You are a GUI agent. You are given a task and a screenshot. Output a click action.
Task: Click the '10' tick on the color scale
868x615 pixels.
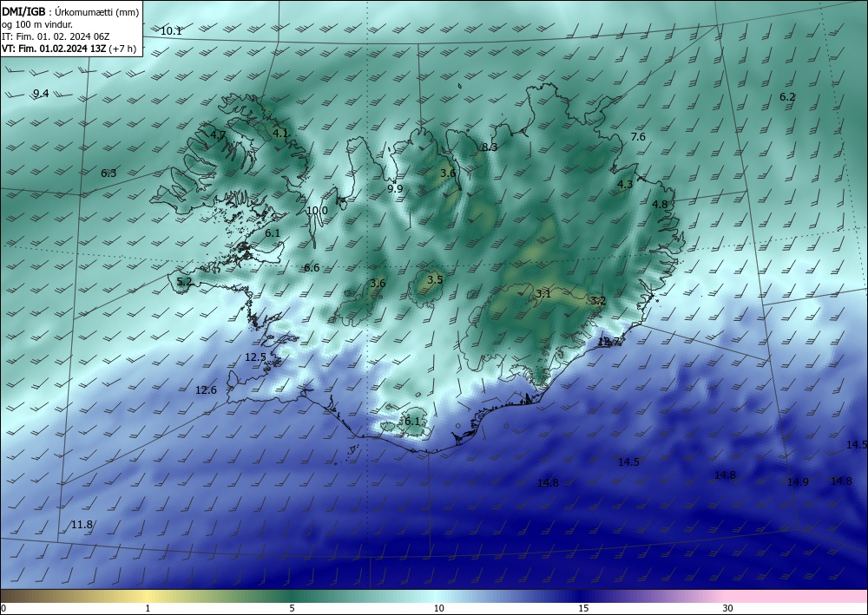[x=438, y=608]
